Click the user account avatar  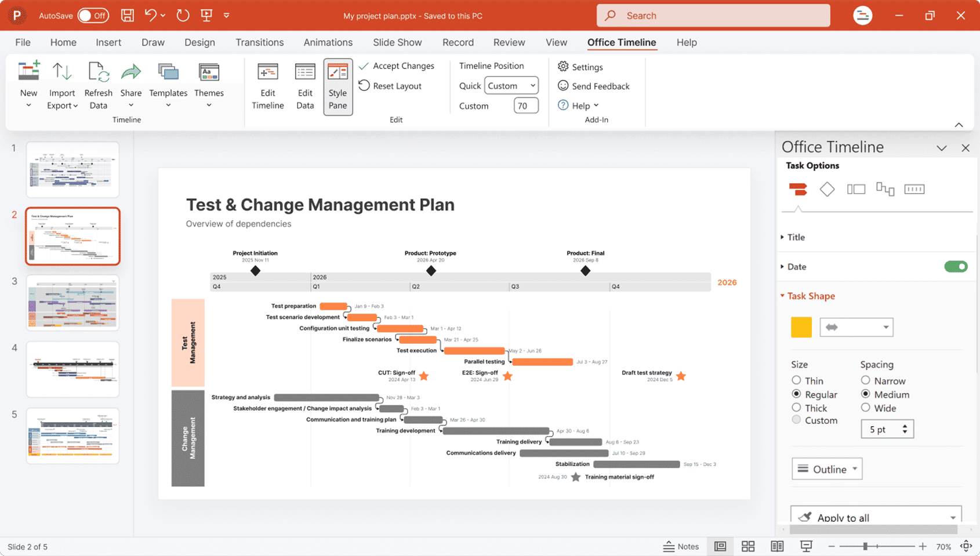click(x=862, y=16)
